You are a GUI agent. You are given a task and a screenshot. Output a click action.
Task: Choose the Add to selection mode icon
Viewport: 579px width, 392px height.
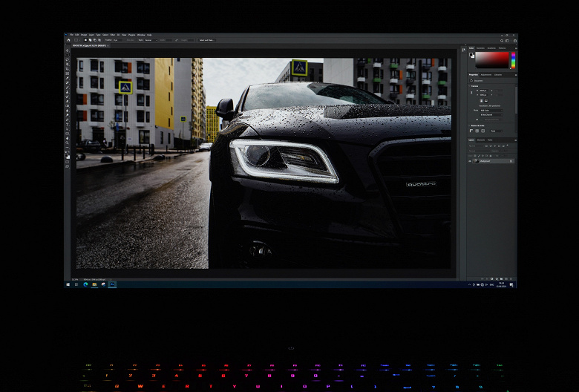(90, 40)
